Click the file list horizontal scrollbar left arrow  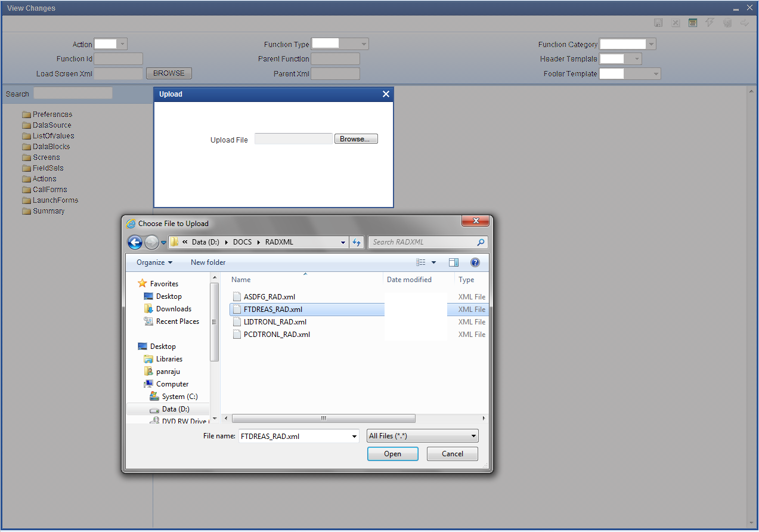tap(225, 419)
